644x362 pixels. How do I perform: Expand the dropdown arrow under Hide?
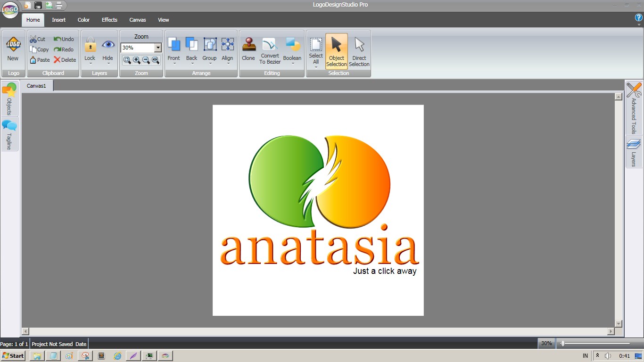108,64
